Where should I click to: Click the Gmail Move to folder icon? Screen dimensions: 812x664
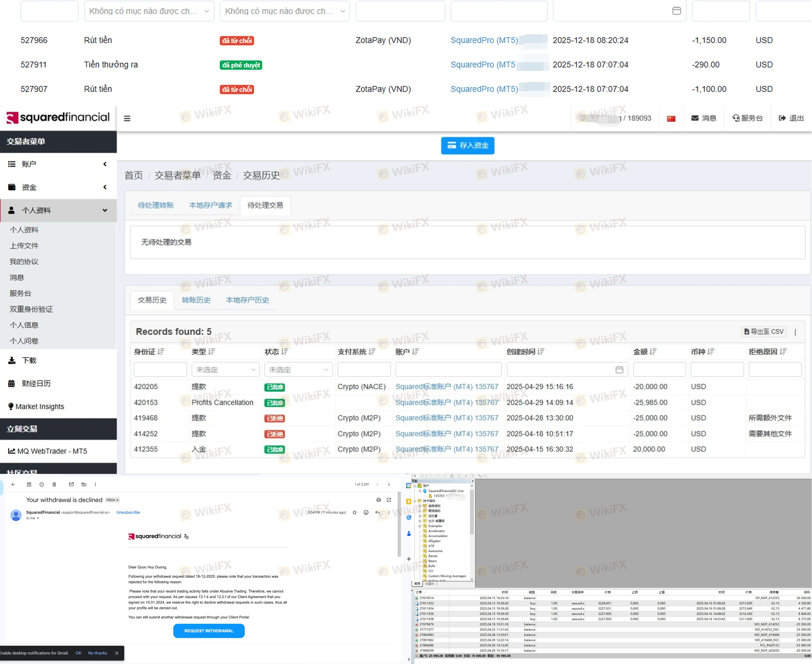(84, 484)
